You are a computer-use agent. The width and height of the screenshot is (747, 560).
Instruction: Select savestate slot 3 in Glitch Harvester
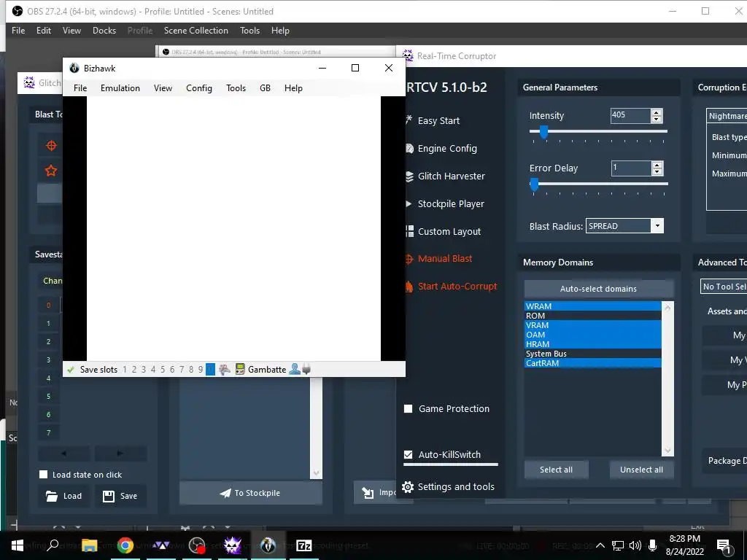coord(48,359)
